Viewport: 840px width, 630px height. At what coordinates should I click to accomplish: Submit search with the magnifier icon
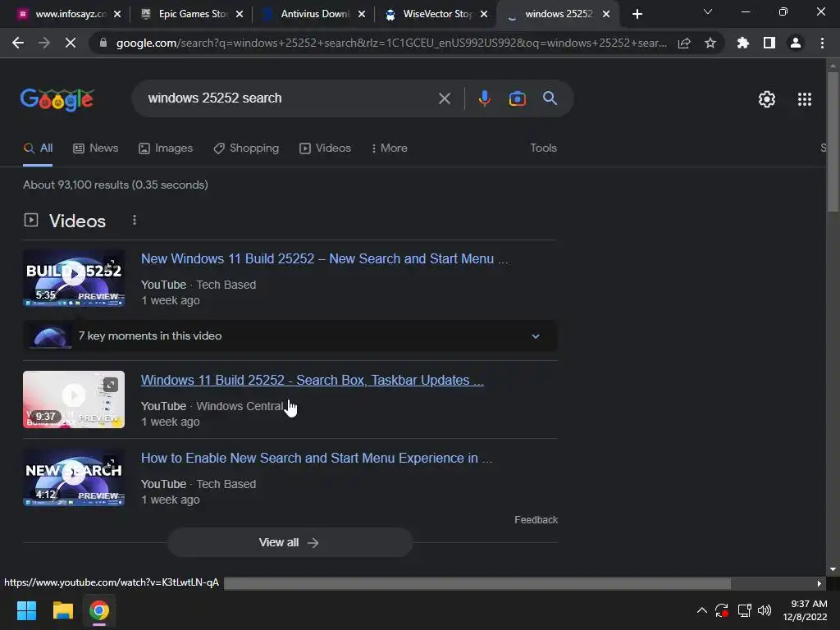[550, 98]
